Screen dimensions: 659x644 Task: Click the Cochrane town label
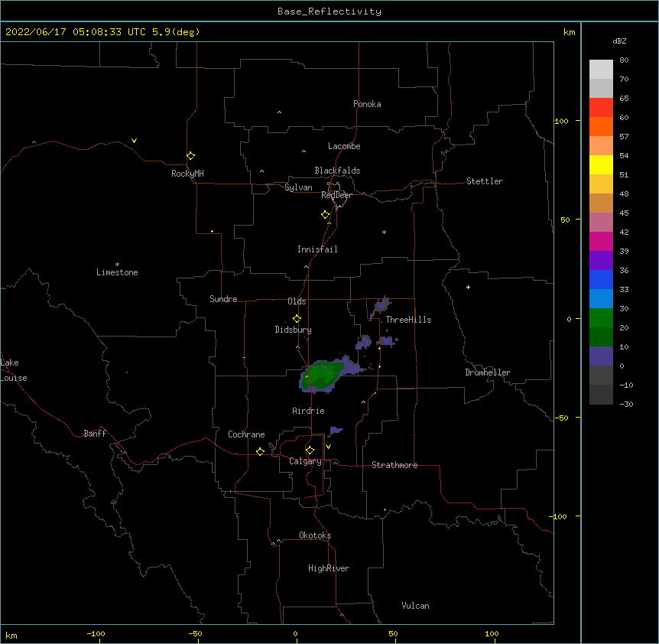tap(246, 434)
